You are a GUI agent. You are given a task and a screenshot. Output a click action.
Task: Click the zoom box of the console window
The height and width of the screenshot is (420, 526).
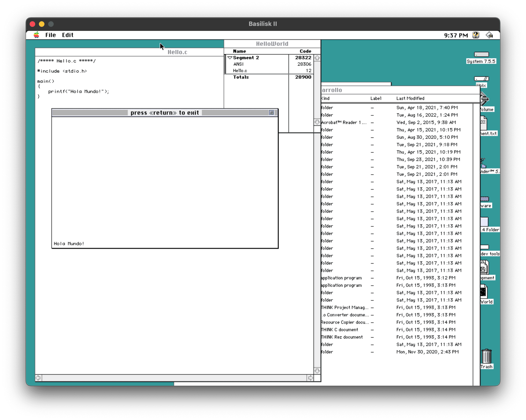coord(271,113)
